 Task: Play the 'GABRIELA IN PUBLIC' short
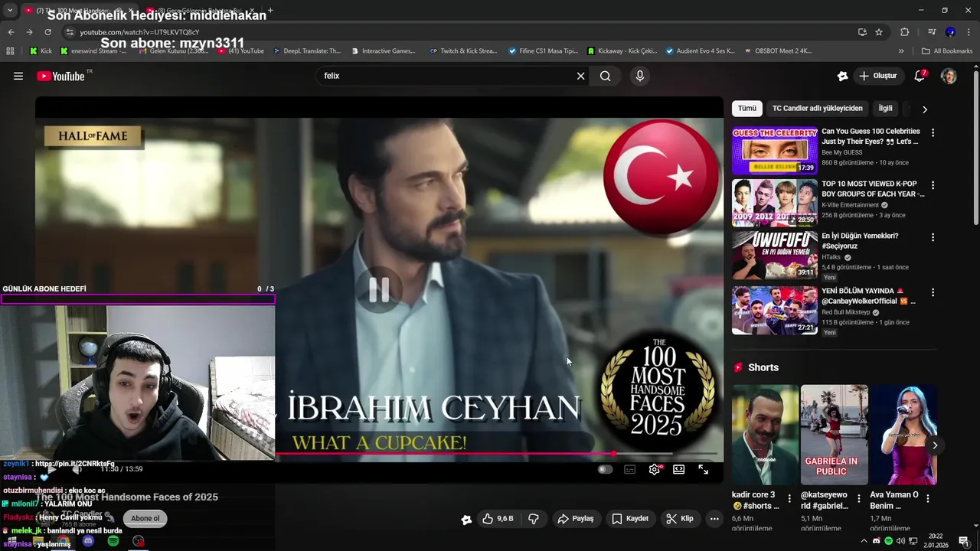[x=834, y=435]
